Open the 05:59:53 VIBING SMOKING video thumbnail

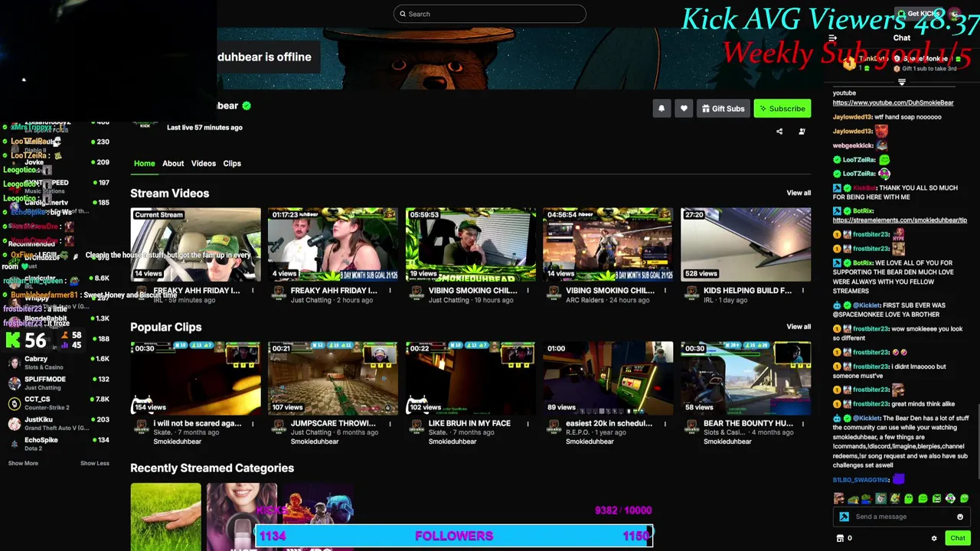coord(470,244)
